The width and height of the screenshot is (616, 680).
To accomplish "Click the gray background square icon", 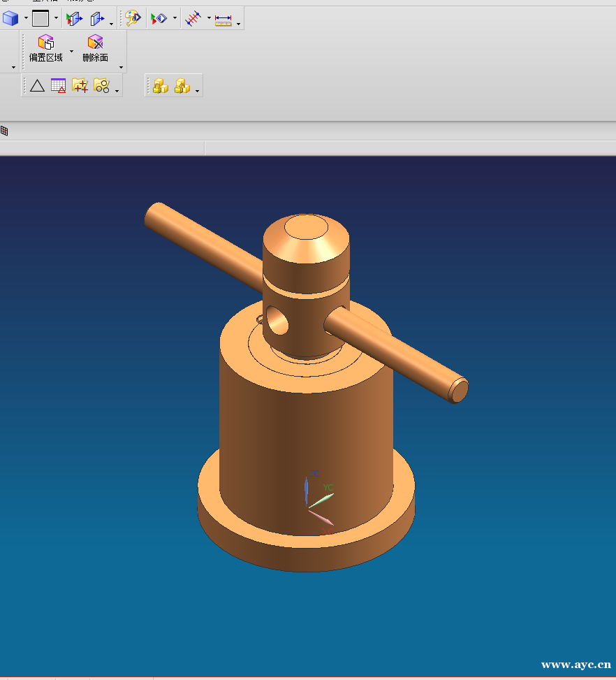I will point(41,19).
